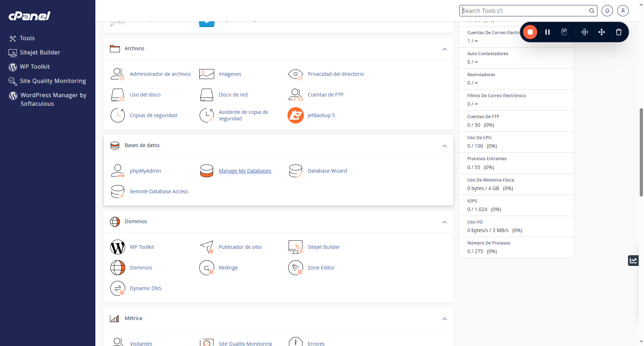Click the IOPS statistic label
The height and width of the screenshot is (346, 644).
472,201
